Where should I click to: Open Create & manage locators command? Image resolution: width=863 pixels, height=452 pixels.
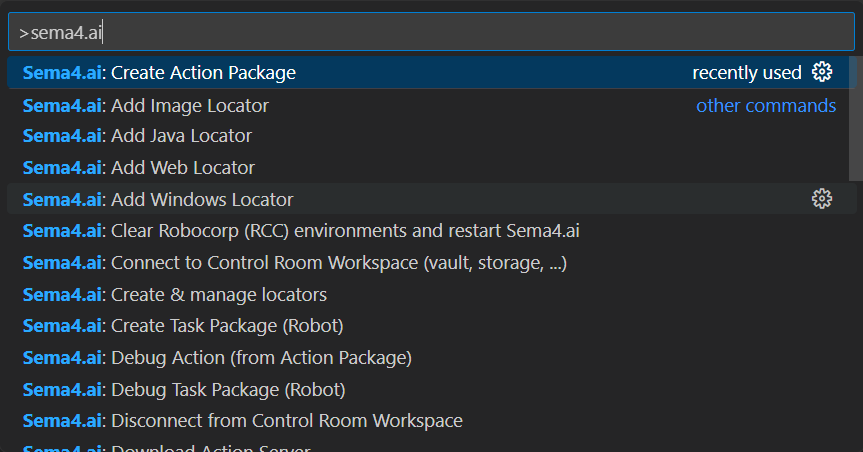point(432,295)
